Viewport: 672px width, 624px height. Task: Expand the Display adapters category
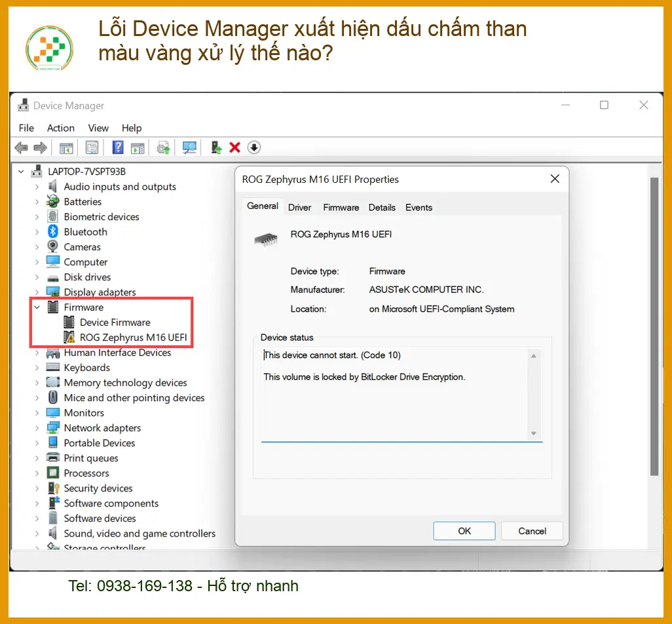pyautogui.click(x=37, y=292)
